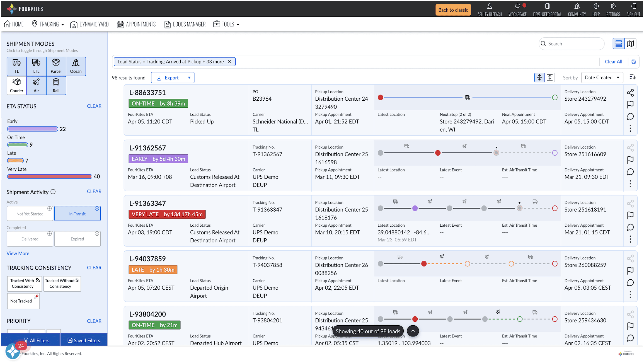The image size is (644, 363).
Task: Toggle sort order direction icon
Action: [x=633, y=77]
